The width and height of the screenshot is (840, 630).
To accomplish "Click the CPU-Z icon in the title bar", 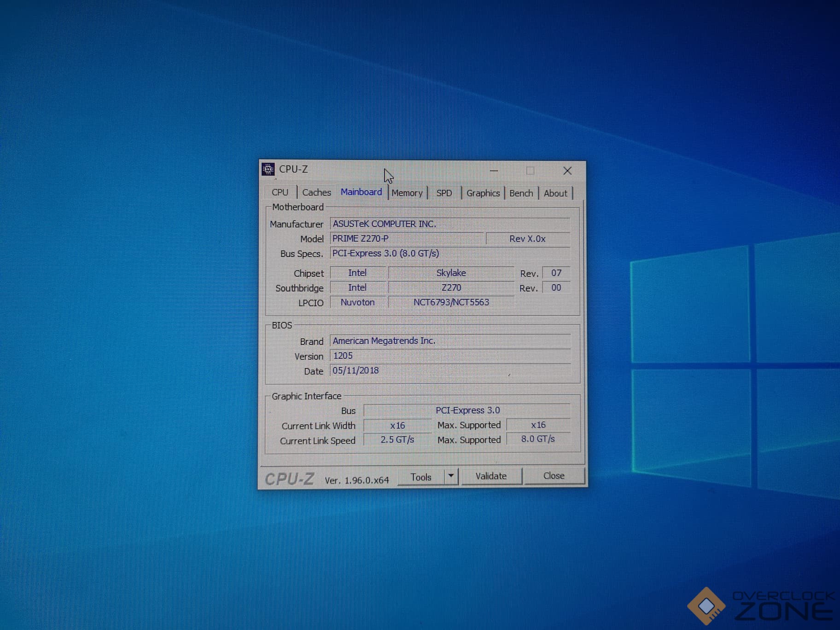I will [x=268, y=169].
